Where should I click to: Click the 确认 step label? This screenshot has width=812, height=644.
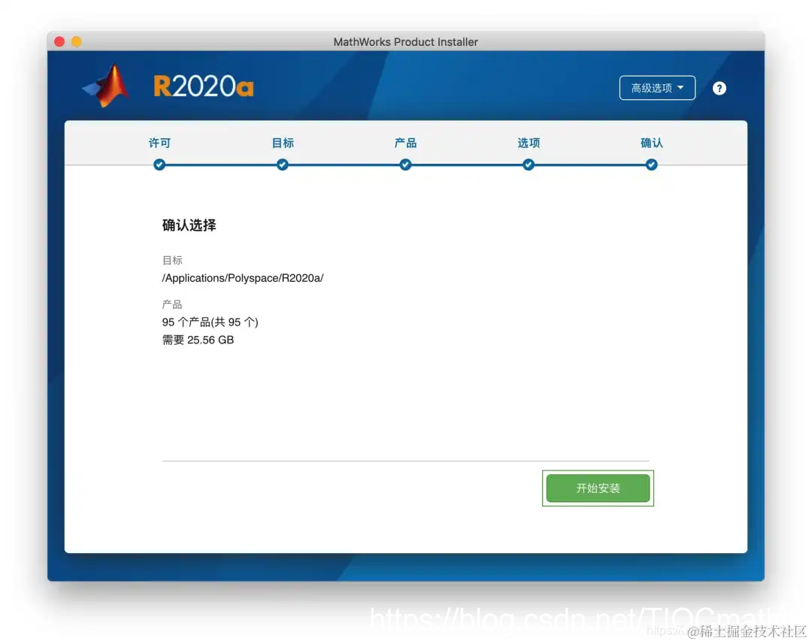coord(651,143)
